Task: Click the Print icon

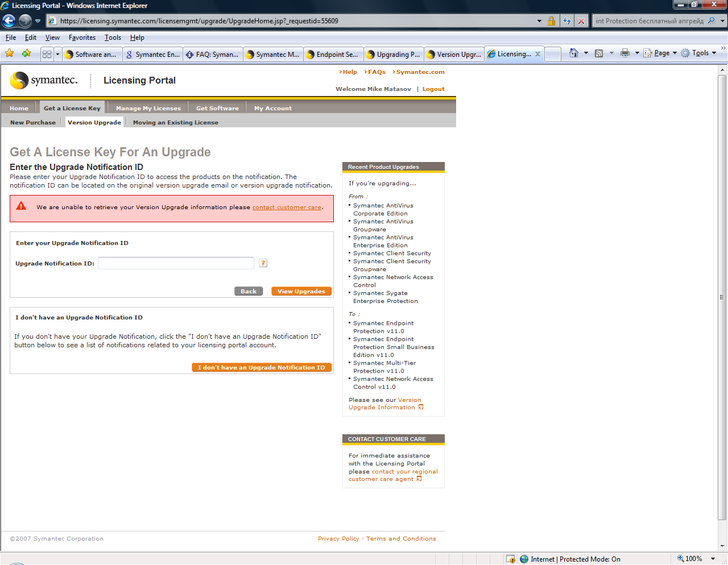Action: pyautogui.click(x=625, y=53)
